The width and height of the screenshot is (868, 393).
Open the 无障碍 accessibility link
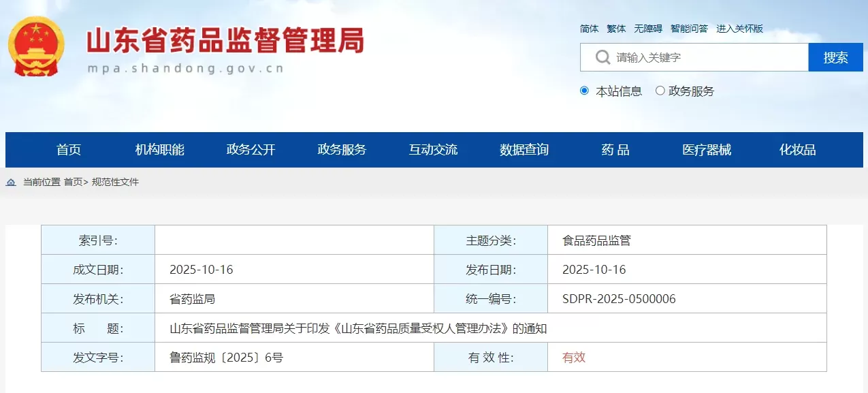coord(647,29)
